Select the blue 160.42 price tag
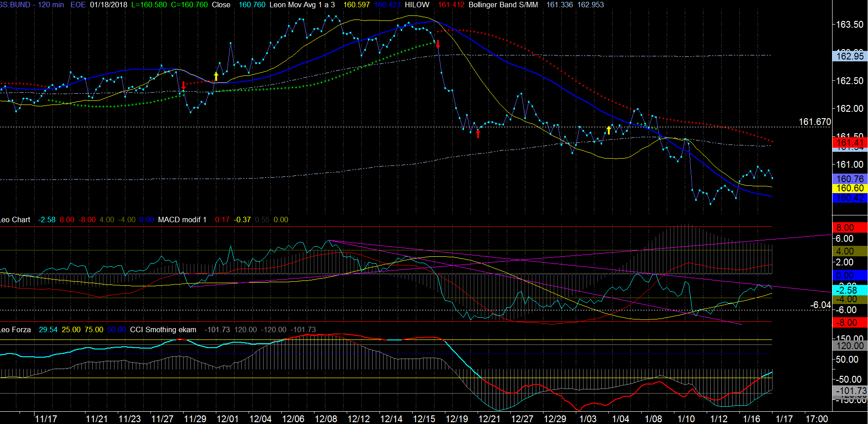 click(x=850, y=198)
